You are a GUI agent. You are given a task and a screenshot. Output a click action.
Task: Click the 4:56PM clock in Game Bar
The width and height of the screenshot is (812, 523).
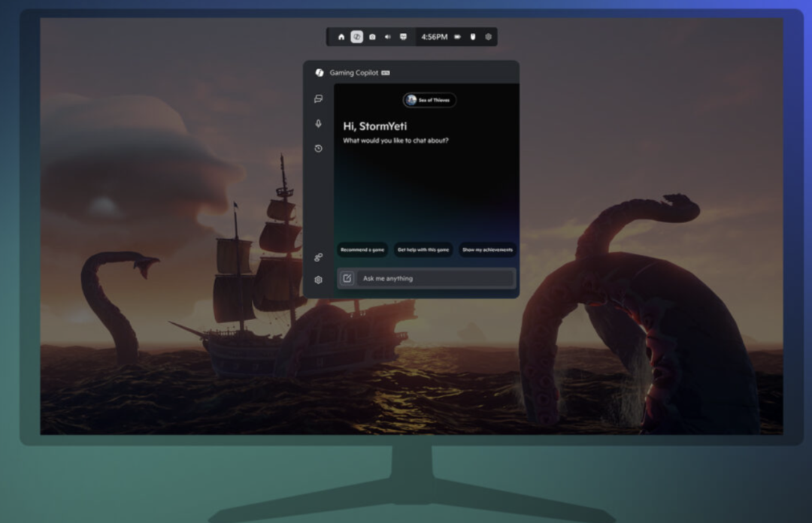pyautogui.click(x=434, y=37)
